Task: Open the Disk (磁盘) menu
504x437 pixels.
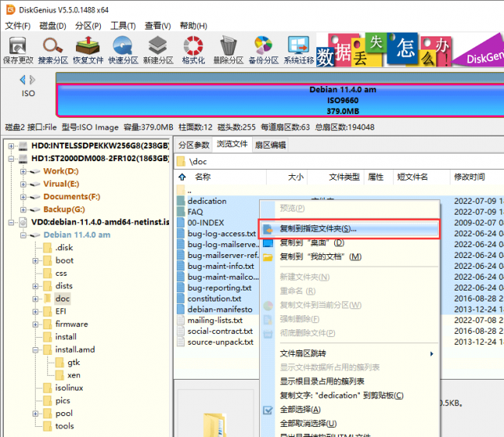Action: pos(53,26)
